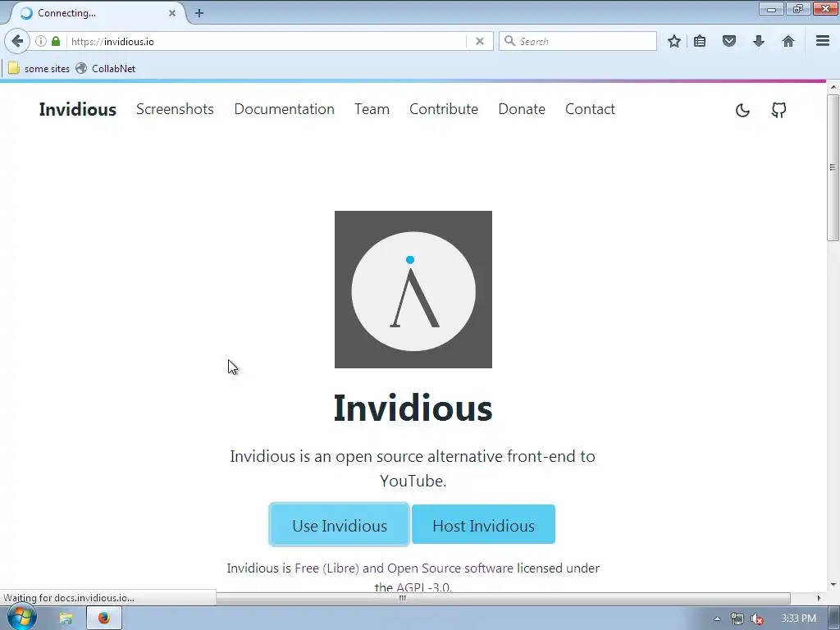Viewport: 840px width, 630px height.
Task: Focus the URL address bar field
Action: click(267, 41)
